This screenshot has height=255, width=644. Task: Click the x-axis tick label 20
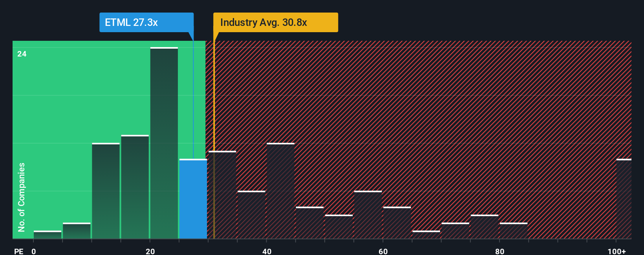coord(150,251)
